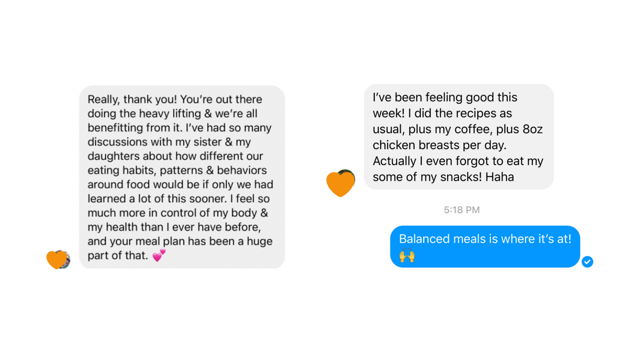Click the blue delivered checkmark icon
The width and height of the screenshot is (644, 362).
(x=587, y=262)
